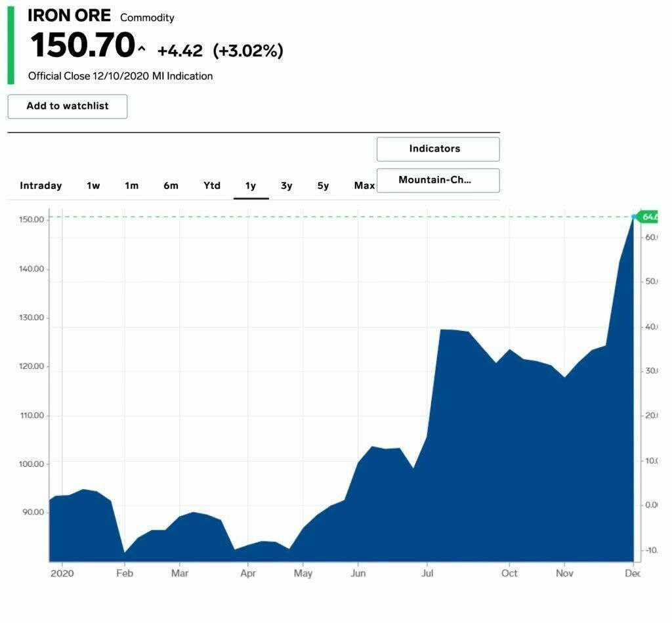The height and width of the screenshot is (623, 672).
Task: Click the IRON ORE commodity title
Action: [x=69, y=16]
